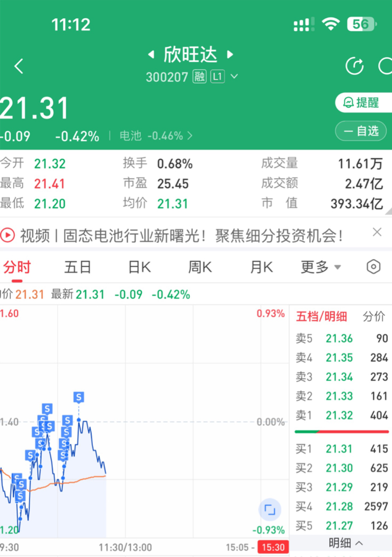Open the 更多 chart options dropdown
The height and width of the screenshot is (557, 392).
(x=321, y=267)
